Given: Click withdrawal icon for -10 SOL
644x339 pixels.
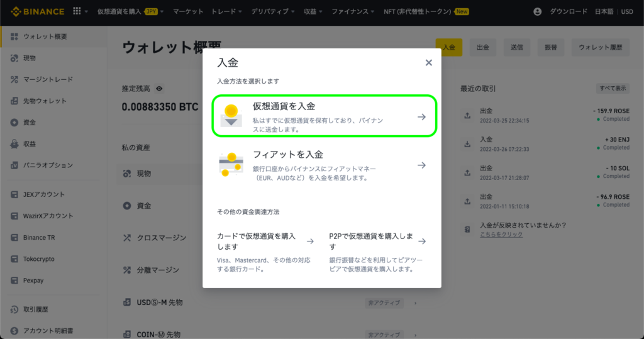Looking at the screenshot, I should point(467,173).
